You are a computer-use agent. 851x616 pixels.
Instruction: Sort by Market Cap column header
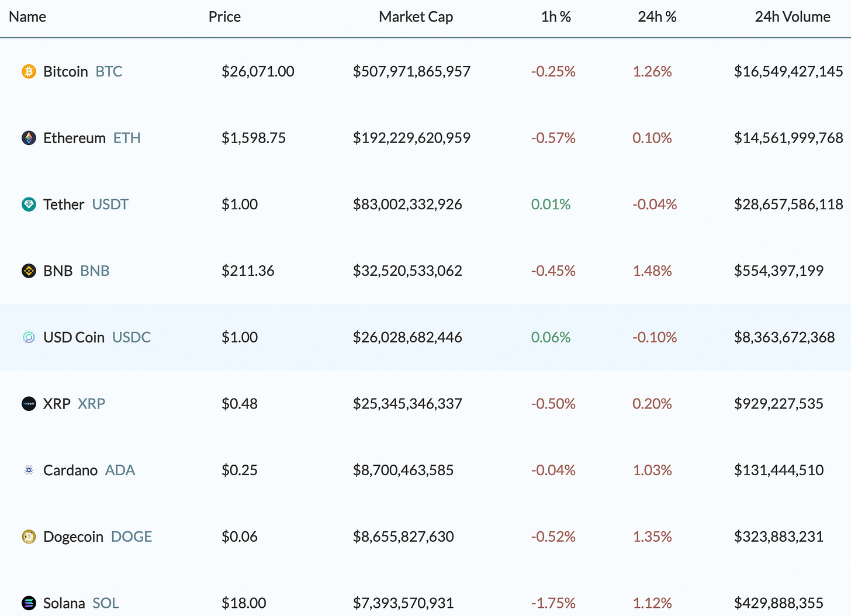point(416,17)
